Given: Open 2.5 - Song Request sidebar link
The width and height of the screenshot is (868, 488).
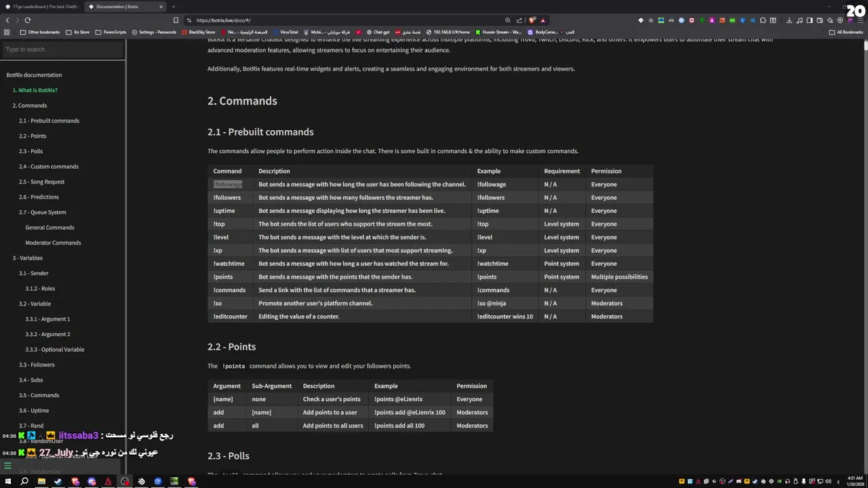Looking at the screenshot, I should (42, 182).
